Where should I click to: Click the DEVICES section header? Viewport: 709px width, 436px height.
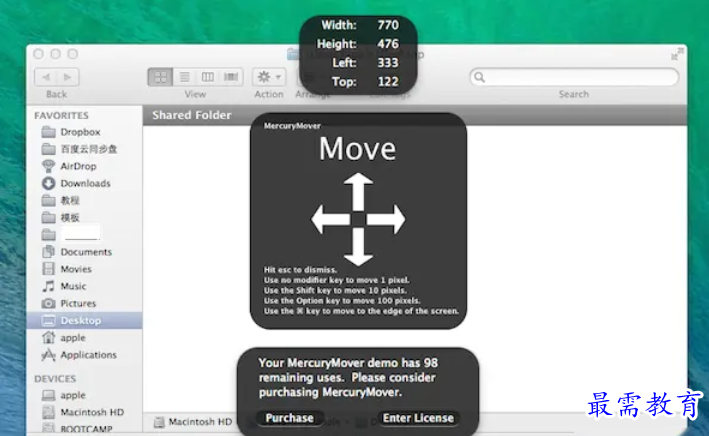55,379
